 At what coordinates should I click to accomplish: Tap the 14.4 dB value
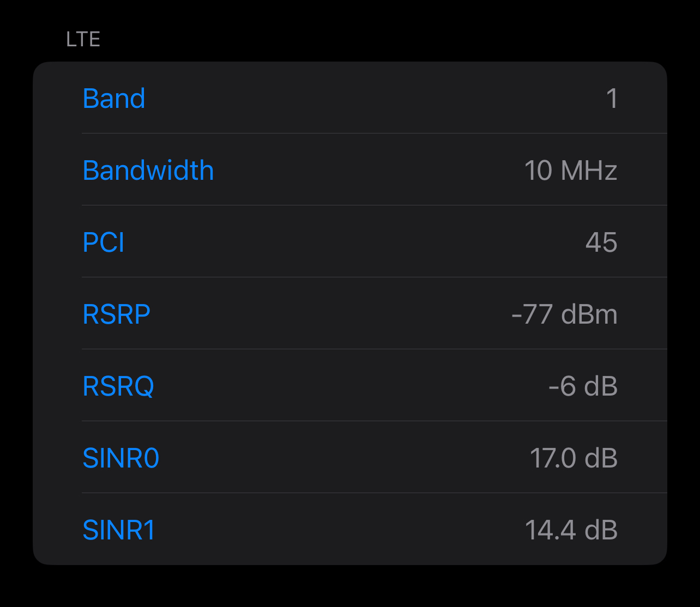(571, 530)
